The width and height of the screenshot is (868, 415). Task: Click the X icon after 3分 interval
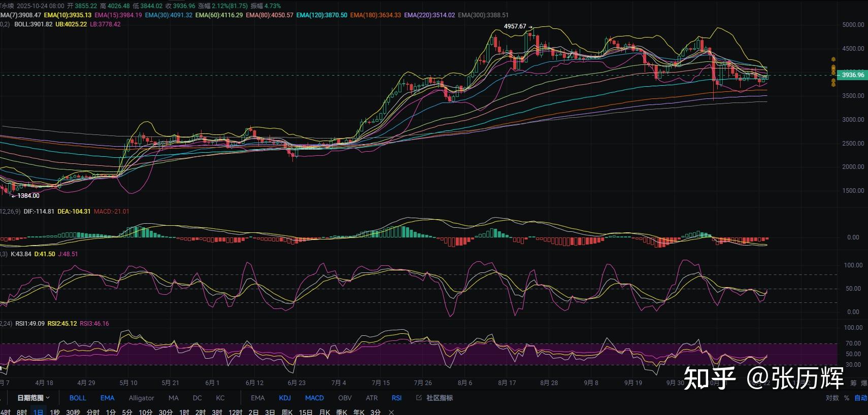(391, 412)
